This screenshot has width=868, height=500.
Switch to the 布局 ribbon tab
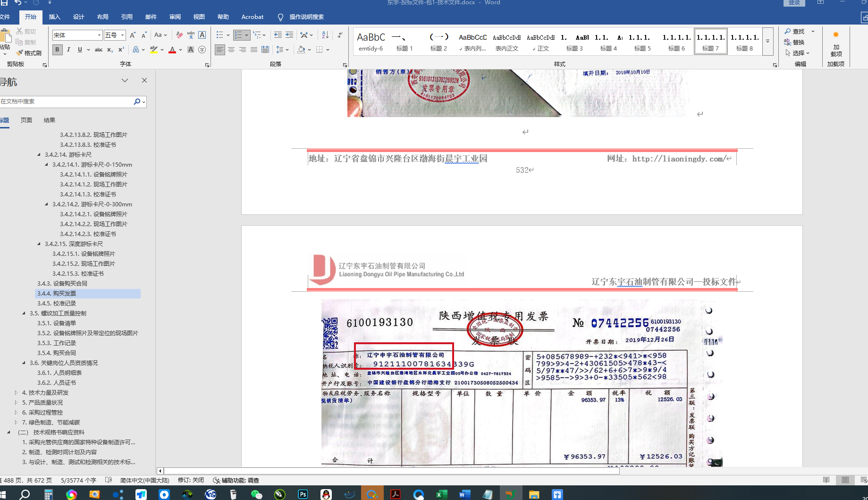pyautogui.click(x=103, y=17)
